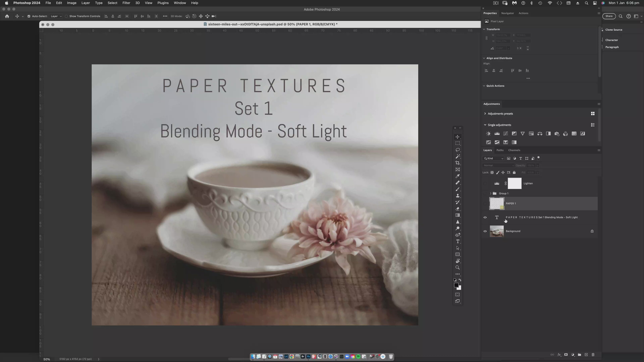This screenshot has width=644, height=362.
Task: Select the Gradient tool
Action: point(458,215)
